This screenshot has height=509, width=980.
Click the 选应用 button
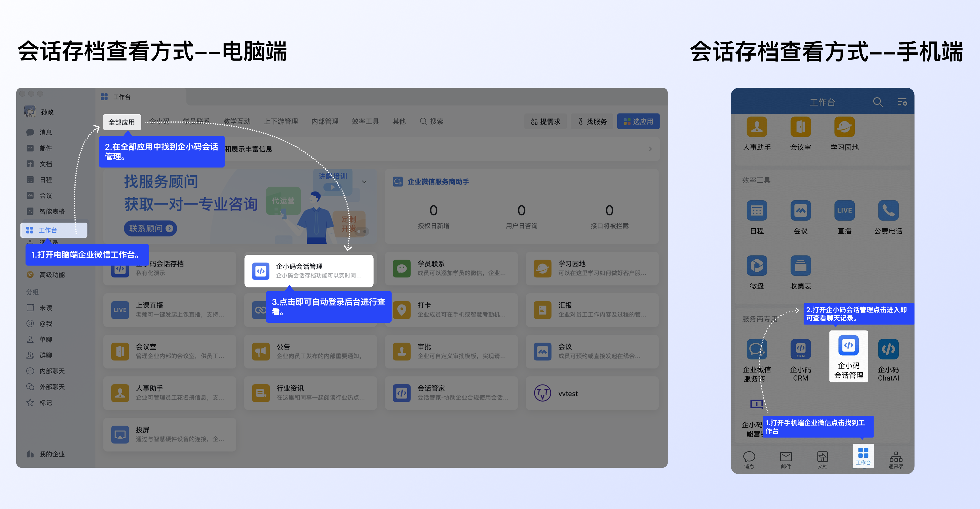(638, 121)
